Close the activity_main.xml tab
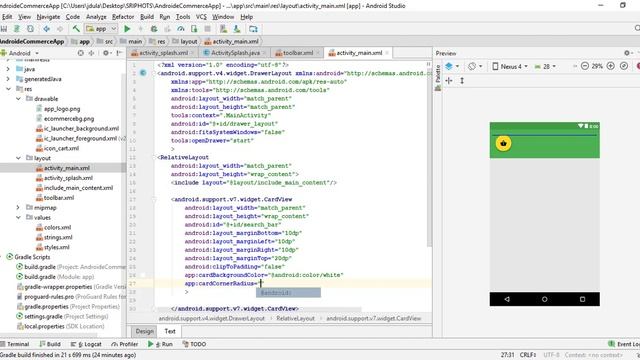The height and width of the screenshot is (360, 640). pyautogui.click(x=387, y=53)
